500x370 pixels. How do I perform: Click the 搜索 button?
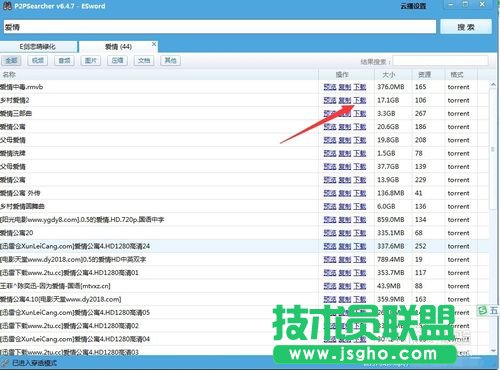[x=466, y=27]
